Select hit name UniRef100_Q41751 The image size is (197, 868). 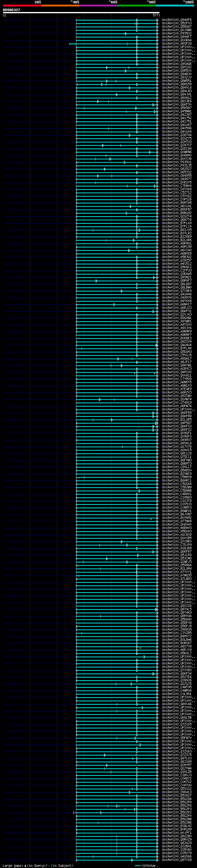[x=177, y=121]
